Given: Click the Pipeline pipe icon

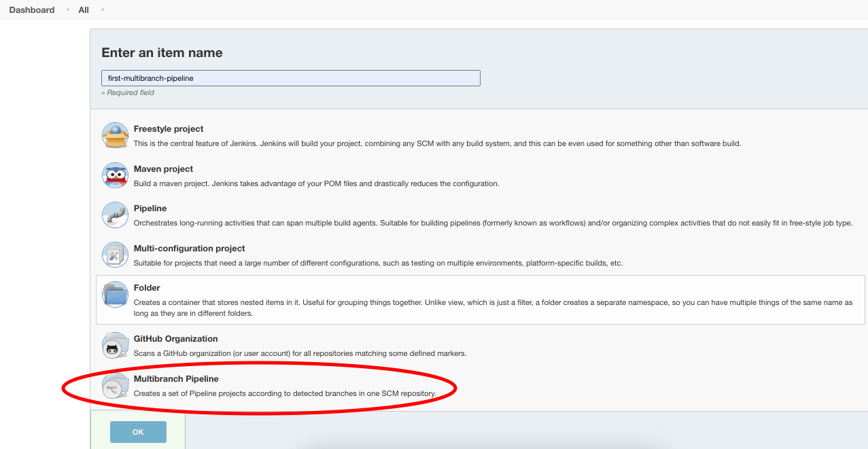Looking at the screenshot, I should point(115,215).
